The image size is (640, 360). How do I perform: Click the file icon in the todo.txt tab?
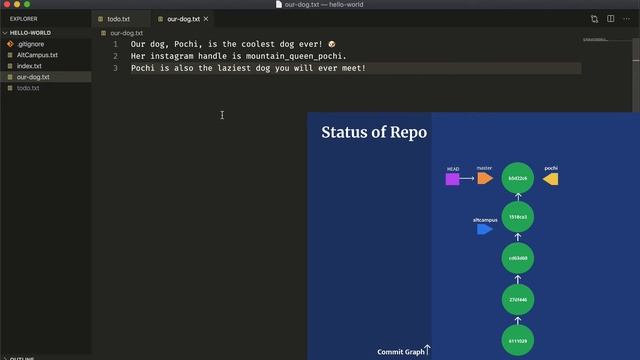point(100,19)
